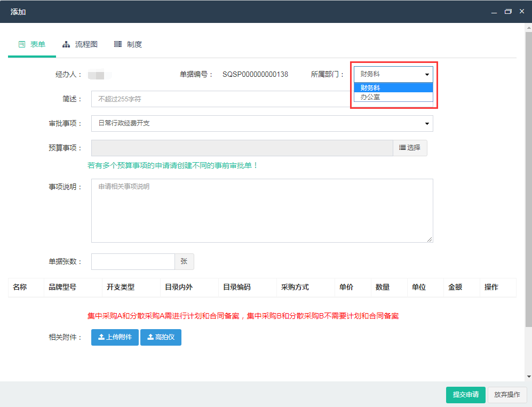This screenshot has height=407, width=532.
Task: Click the upload icon on 上传附件
Action: click(101, 337)
